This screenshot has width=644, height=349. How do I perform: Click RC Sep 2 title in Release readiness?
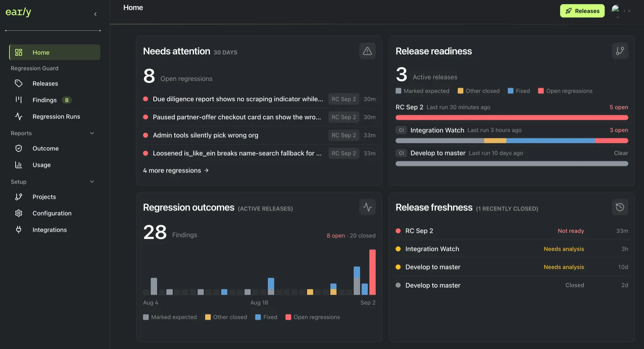409,107
